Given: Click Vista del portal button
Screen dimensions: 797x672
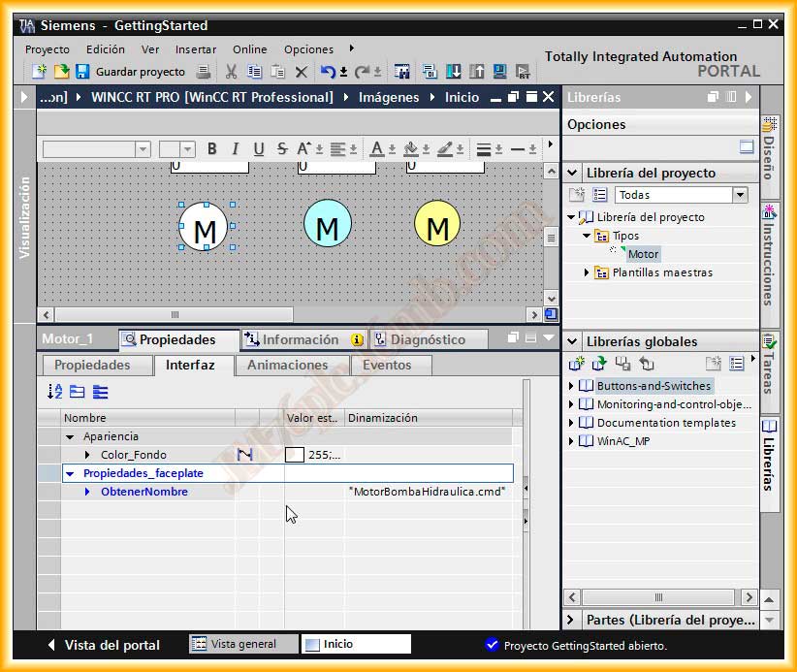Looking at the screenshot, I should point(104,645).
